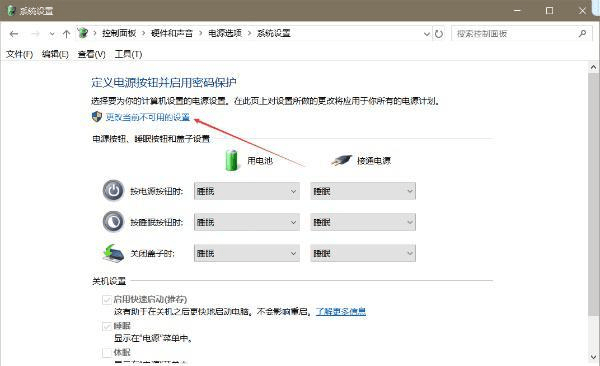Open the 编辑(E) menu
600x366 pixels.
pos(55,54)
